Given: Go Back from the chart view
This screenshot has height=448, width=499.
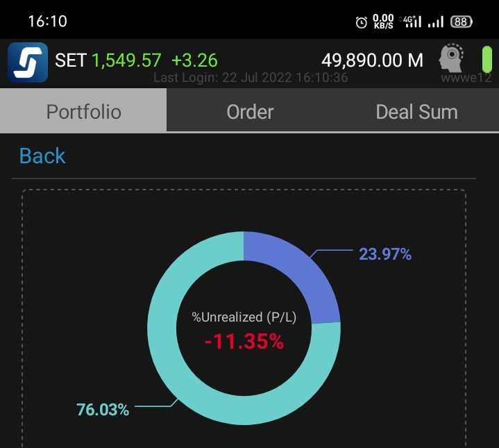Looking at the screenshot, I should (42, 156).
